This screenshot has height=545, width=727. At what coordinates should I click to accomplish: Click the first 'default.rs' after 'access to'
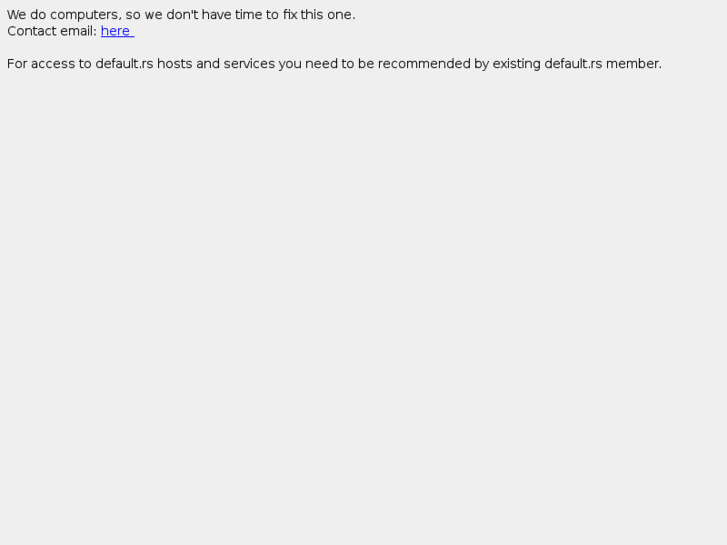tap(124, 64)
